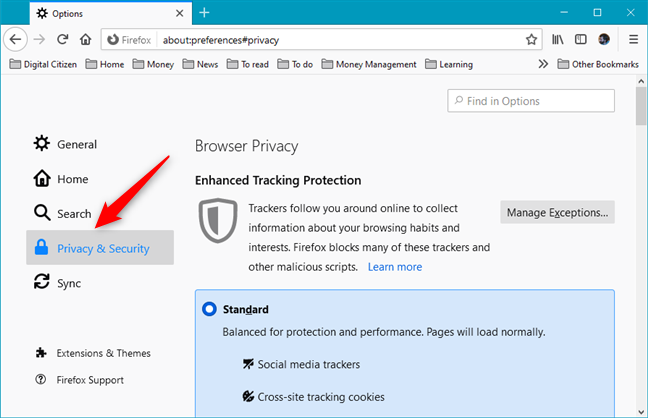This screenshot has height=418, width=648.
Task: Click the vertical scrollbar thumb
Action: click(641, 105)
